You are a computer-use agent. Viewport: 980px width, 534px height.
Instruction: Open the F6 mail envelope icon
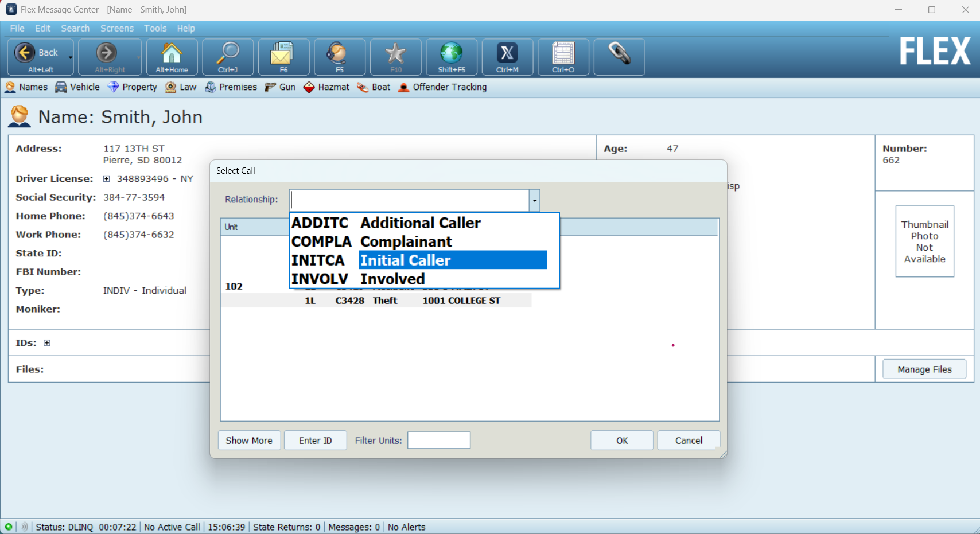[x=283, y=54]
